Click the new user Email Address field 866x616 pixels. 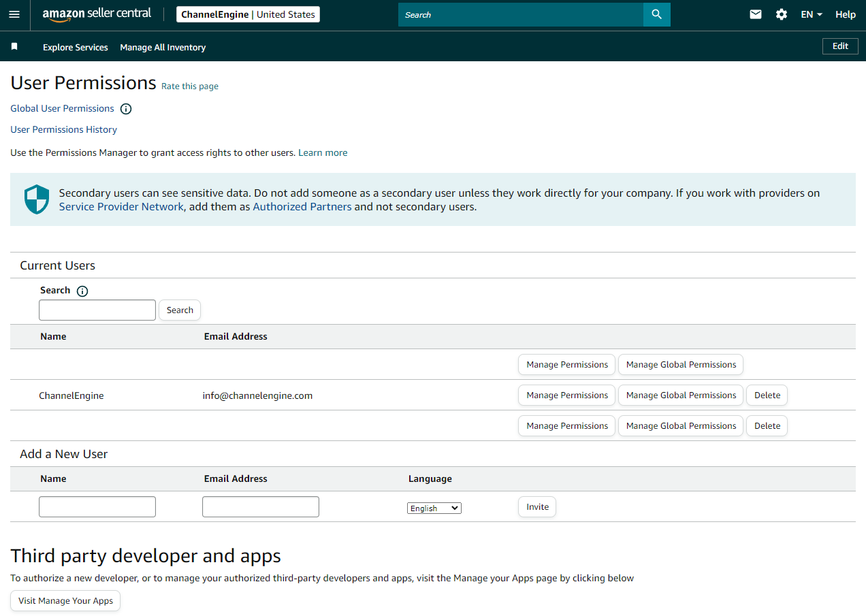[x=261, y=506]
